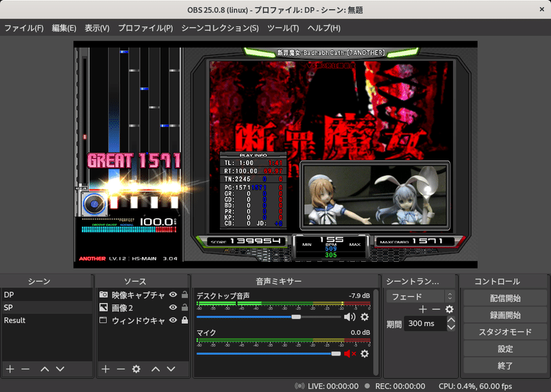Open 設定 settings button
Screen dimensions: 551x392
[505, 349]
